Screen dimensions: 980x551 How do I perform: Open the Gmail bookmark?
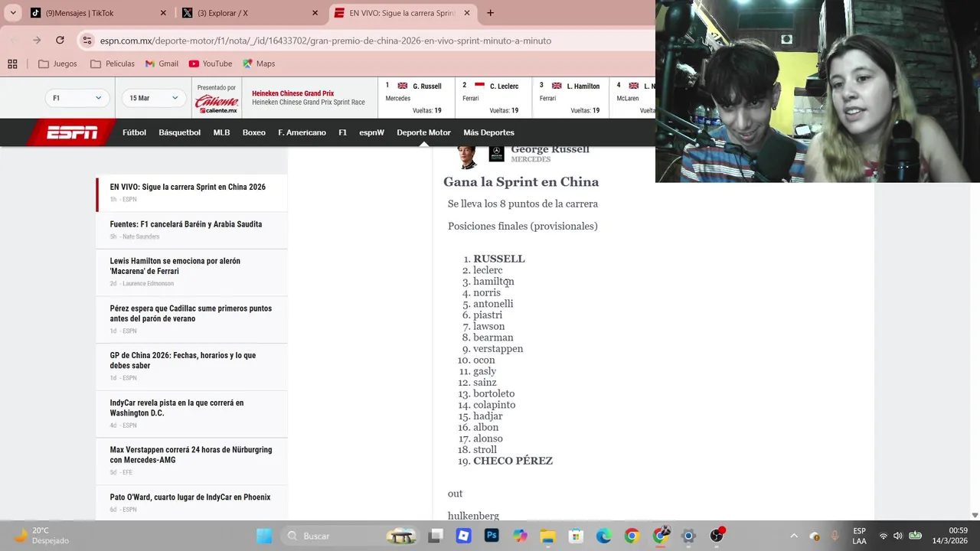(x=162, y=64)
